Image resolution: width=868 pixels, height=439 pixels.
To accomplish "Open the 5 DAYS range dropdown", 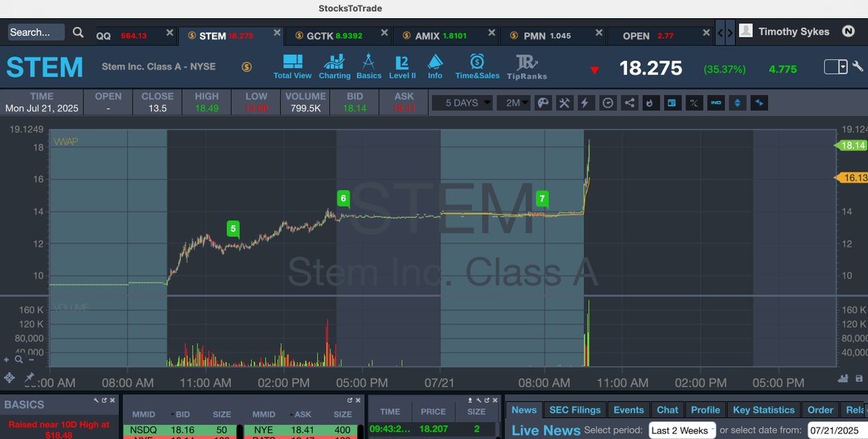I will tap(462, 103).
